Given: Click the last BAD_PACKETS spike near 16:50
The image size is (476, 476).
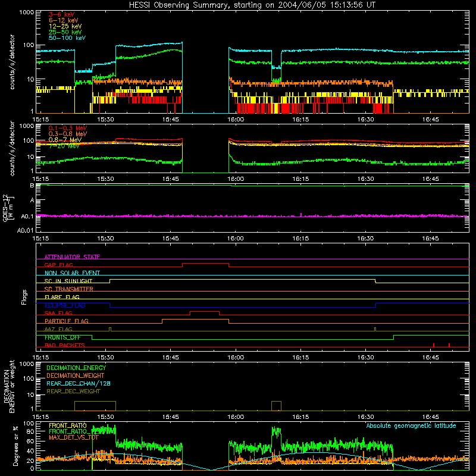Looking at the screenshot, I should click(x=449, y=345).
